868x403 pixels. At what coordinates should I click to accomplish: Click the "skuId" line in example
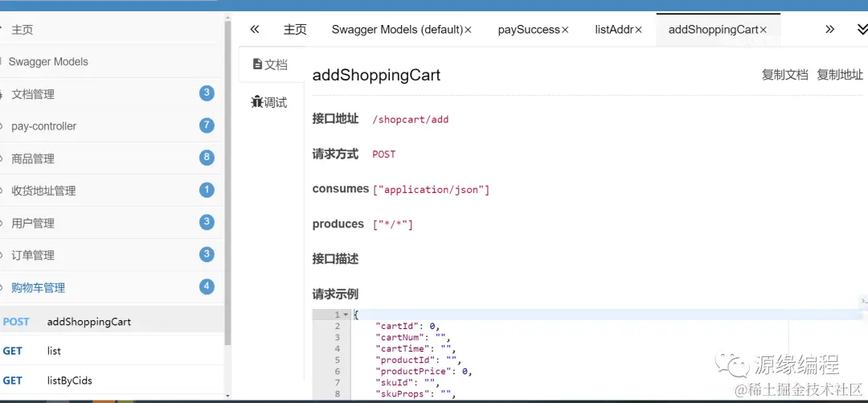click(x=407, y=383)
